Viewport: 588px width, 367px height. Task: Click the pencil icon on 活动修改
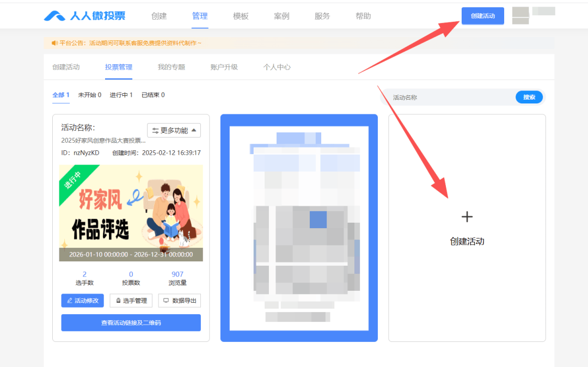coord(70,301)
